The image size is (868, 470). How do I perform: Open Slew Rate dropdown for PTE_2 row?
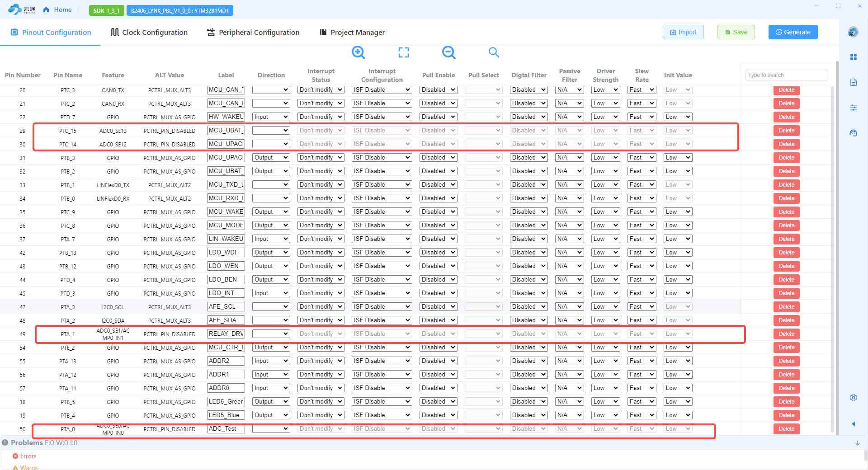(642, 348)
